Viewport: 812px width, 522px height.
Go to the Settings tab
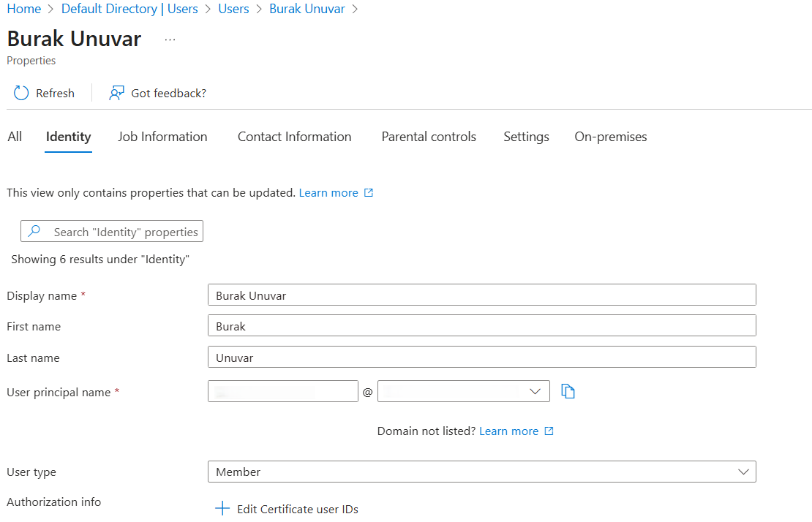point(526,137)
